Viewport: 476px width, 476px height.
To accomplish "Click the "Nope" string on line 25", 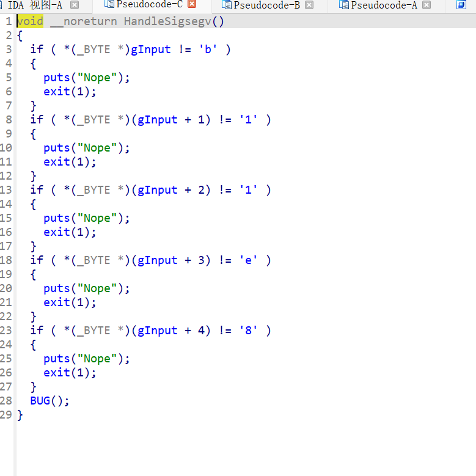I will pos(97,359).
